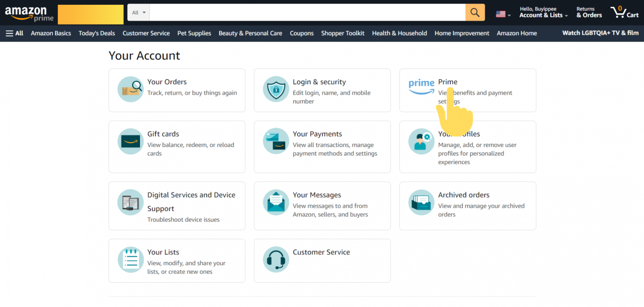
Task: Click 'Edit login, name, and mobile number' text
Action: click(x=332, y=97)
